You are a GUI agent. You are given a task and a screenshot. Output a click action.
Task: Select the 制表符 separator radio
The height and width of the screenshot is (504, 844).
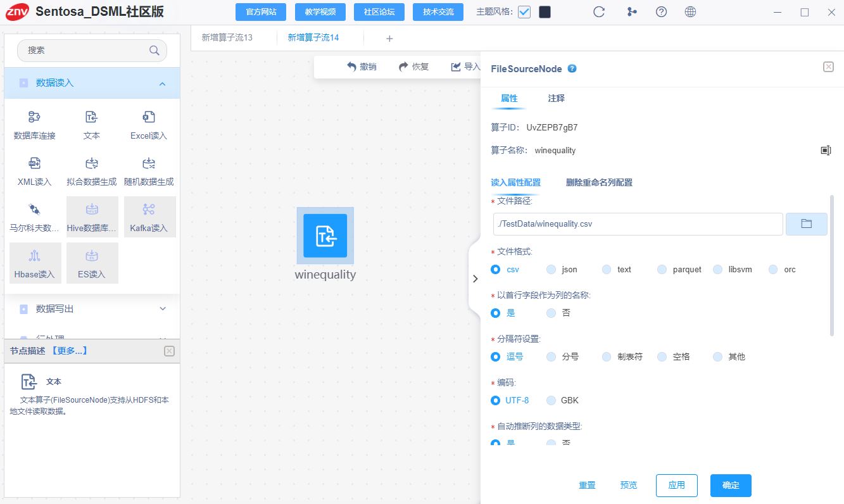(x=607, y=356)
